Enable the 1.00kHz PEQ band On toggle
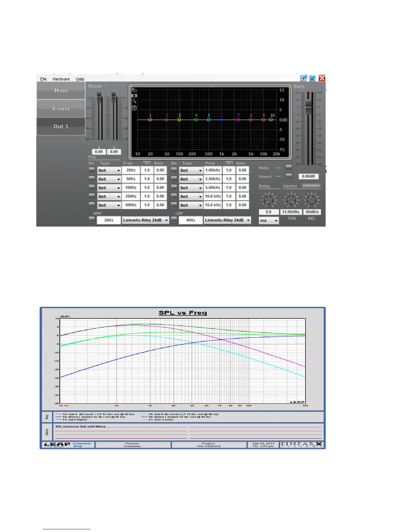 (x=174, y=170)
